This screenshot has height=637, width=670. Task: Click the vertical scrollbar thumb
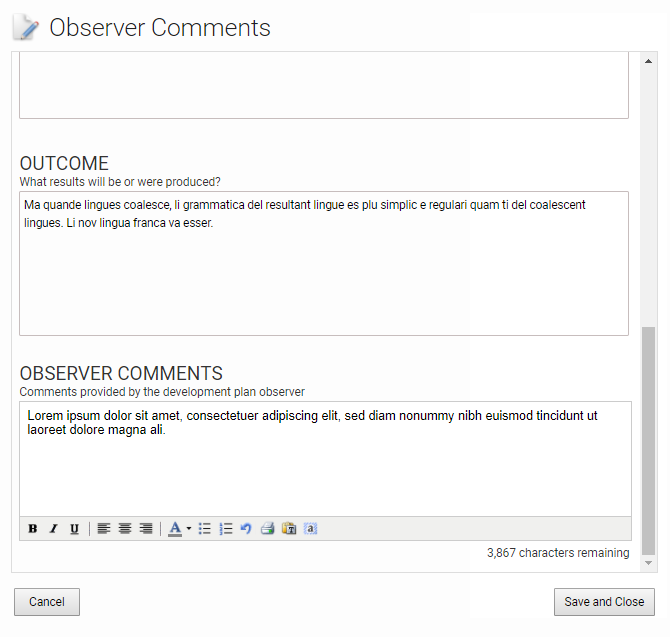coord(648,441)
